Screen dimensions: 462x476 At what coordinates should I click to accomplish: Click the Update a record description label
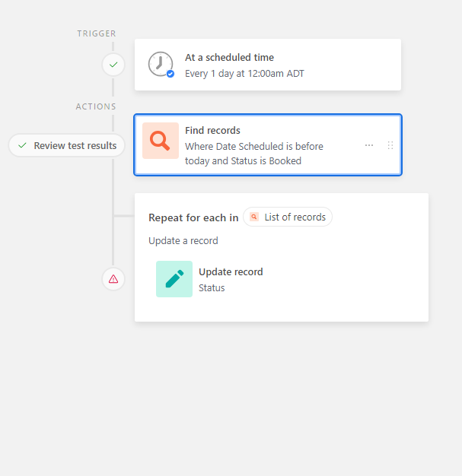pos(183,241)
